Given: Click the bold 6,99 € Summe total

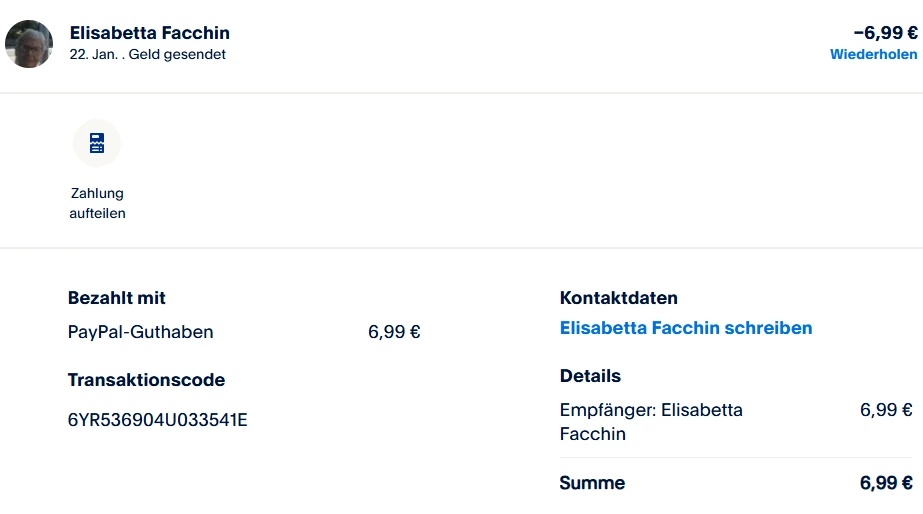Looking at the screenshot, I should pyautogui.click(x=886, y=483).
